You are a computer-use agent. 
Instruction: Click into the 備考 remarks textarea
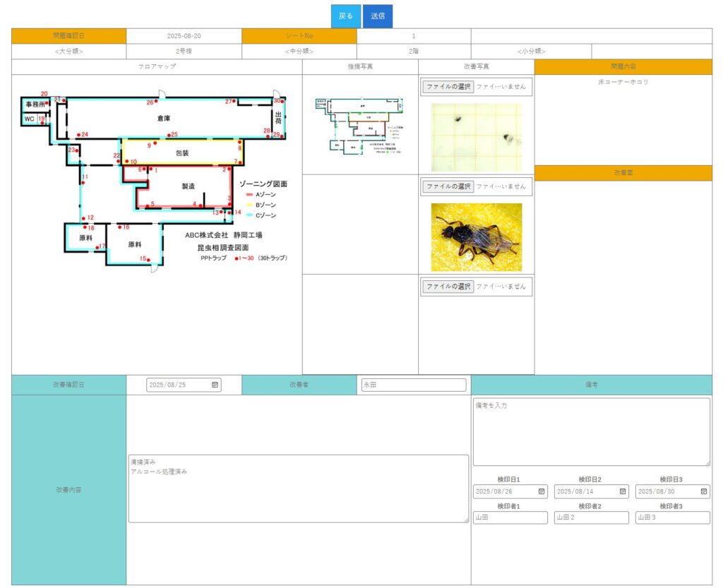(x=591, y=431)
